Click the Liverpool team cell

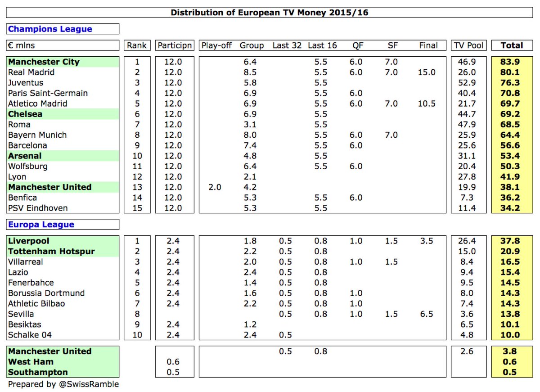(63, 241)
